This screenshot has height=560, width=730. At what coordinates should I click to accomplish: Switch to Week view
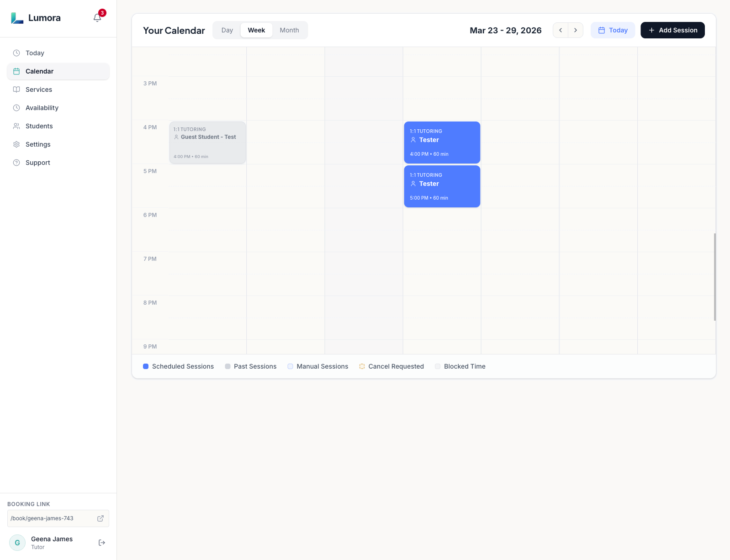point(256,30)
